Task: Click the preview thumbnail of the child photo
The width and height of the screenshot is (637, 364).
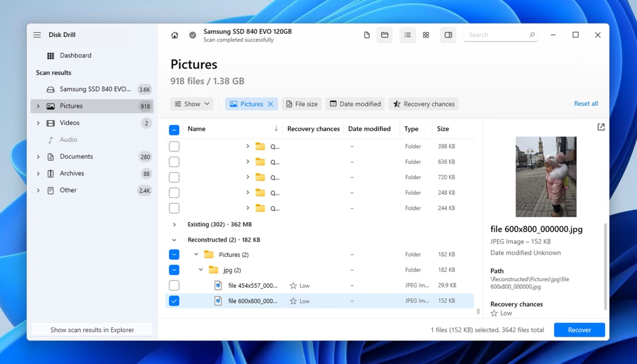Action: [546, 177]
